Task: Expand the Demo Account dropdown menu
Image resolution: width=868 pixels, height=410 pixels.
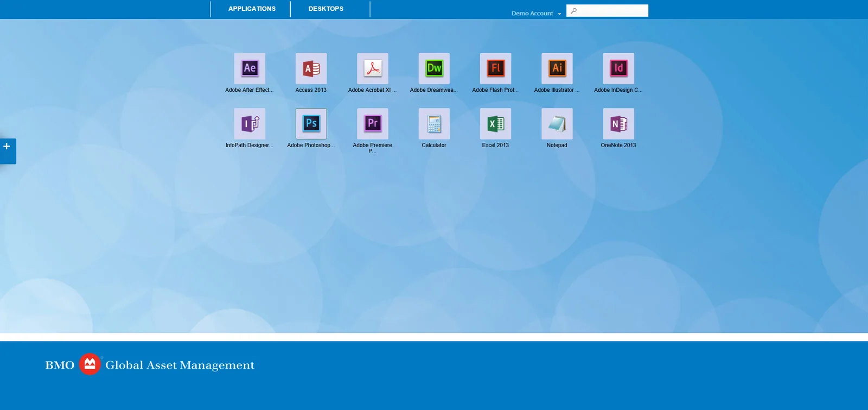Action: click(536, 14)
